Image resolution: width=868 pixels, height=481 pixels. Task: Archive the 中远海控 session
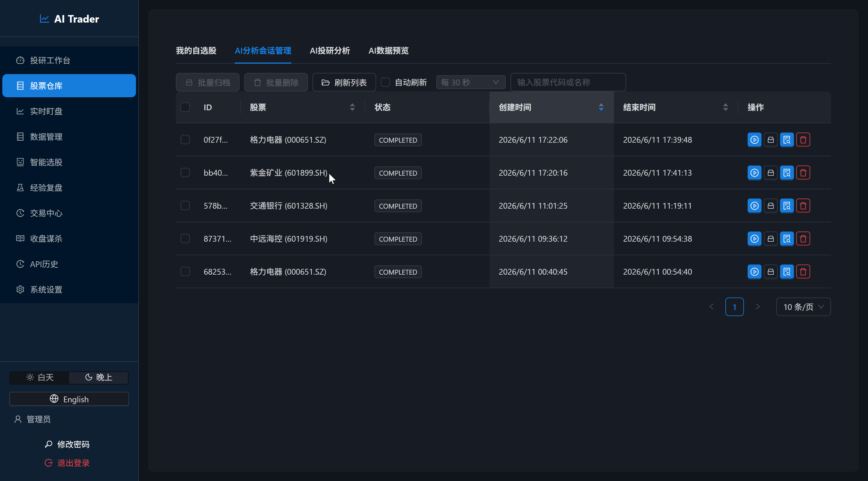[770, 239]
